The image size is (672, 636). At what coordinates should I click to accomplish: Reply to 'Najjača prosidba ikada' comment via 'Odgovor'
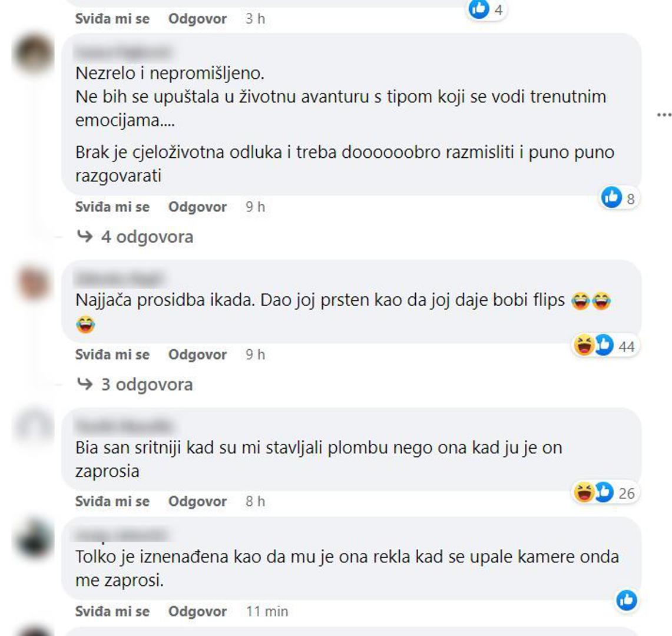coord(197,355)
